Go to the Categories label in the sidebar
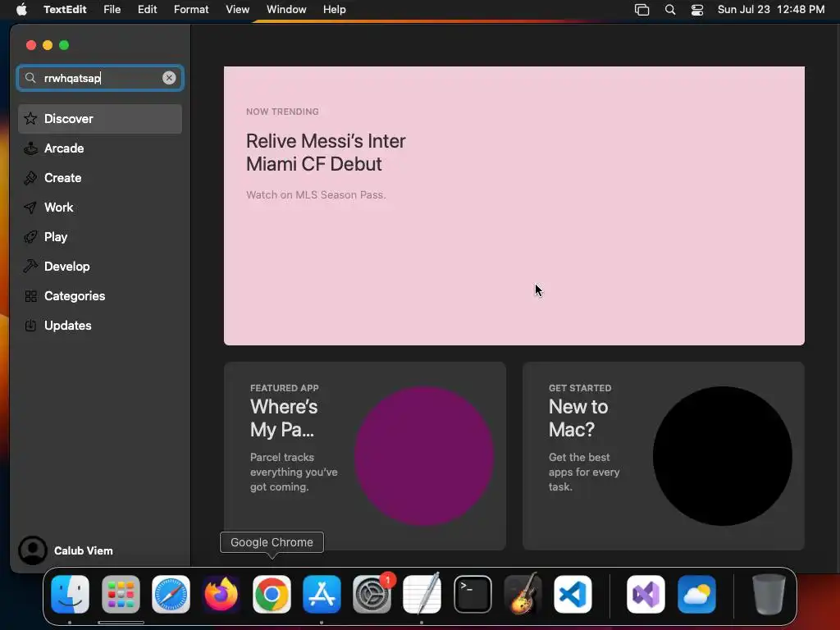840x630 pixels. pyautogui.click(x=75, y=295)
